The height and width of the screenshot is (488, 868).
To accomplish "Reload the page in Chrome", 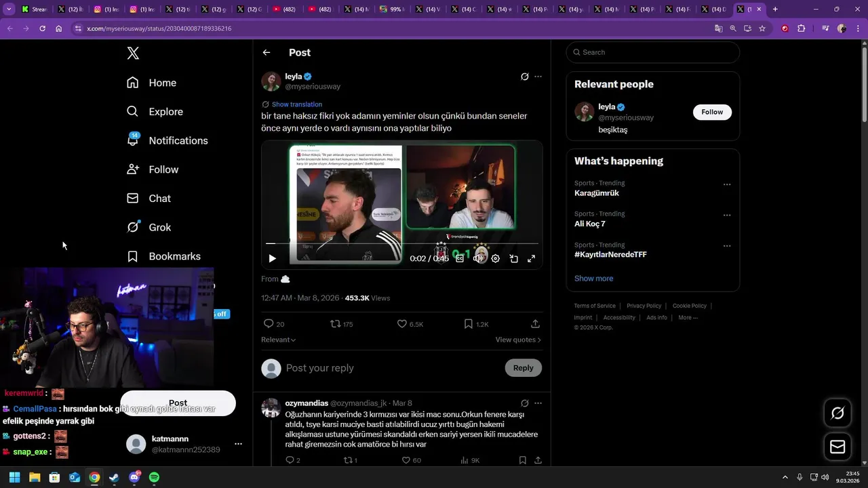I will [42, 28].
